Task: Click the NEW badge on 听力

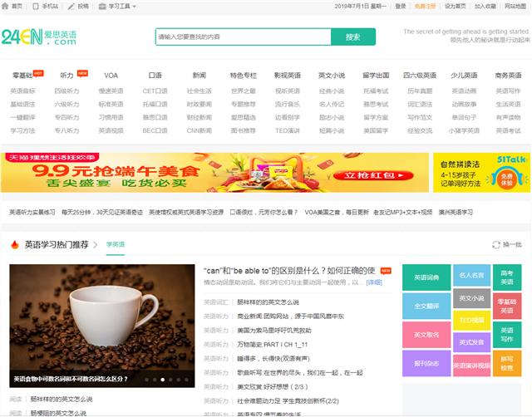Action: [x=82, y=73]
